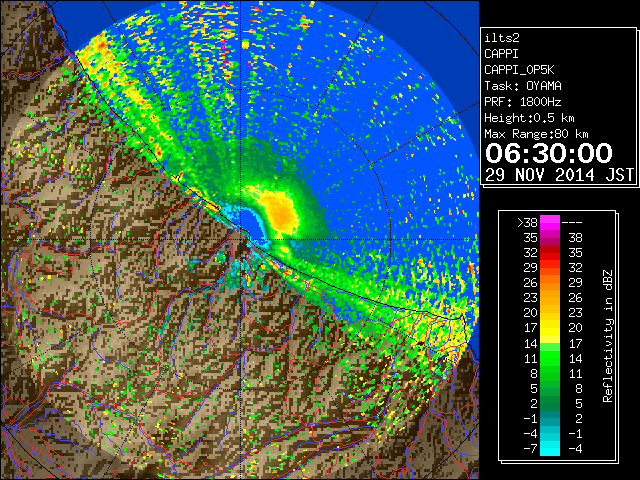
Task: Click the magenta >38 dBZ legend color
Action: [550, 223]
